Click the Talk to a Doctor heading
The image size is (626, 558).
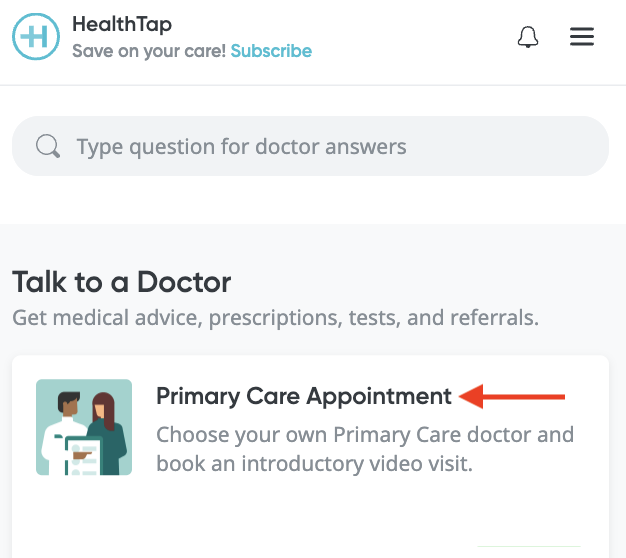[122, 282]
